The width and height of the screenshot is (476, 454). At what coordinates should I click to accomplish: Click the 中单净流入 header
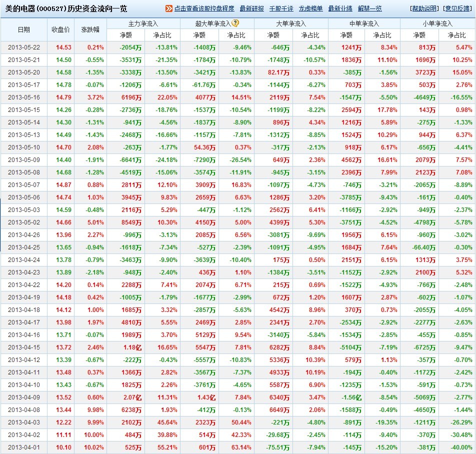[364, 23]
